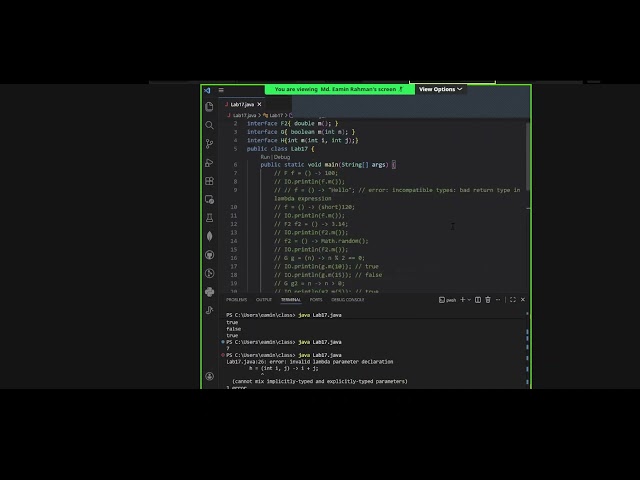Switch to the PROBLEMS panel tab
The width and height of the screenshot is (640, 480).
tap(237, 300)
